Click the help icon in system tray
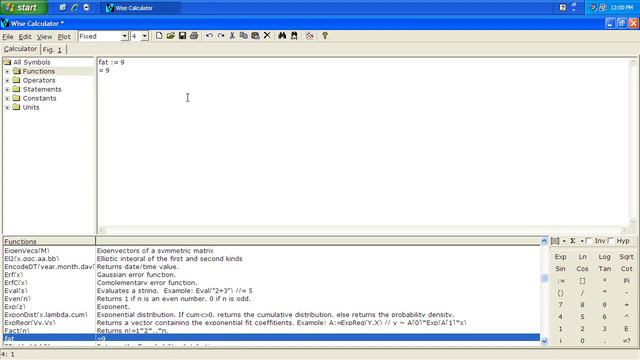 562,7
